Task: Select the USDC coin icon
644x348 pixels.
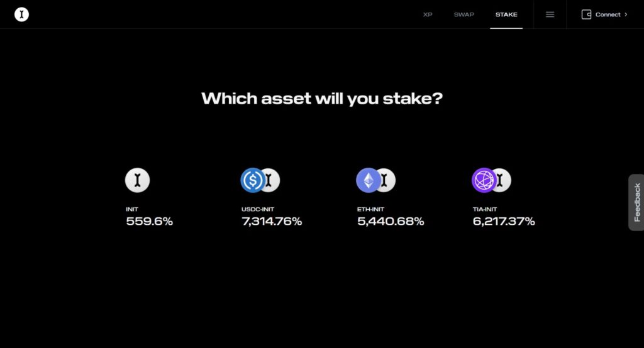Action: pyautogui.click(x=252, y=180)
